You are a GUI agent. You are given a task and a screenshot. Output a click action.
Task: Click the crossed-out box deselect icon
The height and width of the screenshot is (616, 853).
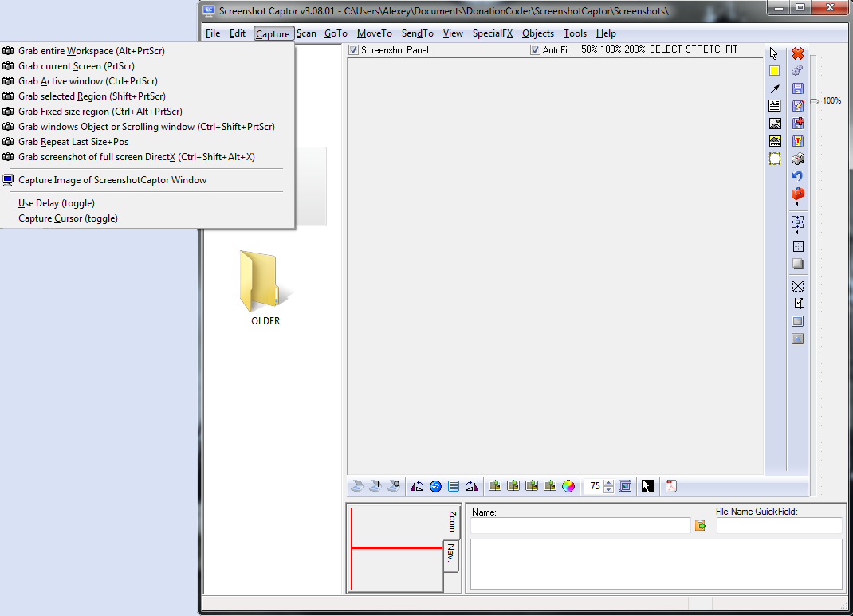[x=798, y=286]
